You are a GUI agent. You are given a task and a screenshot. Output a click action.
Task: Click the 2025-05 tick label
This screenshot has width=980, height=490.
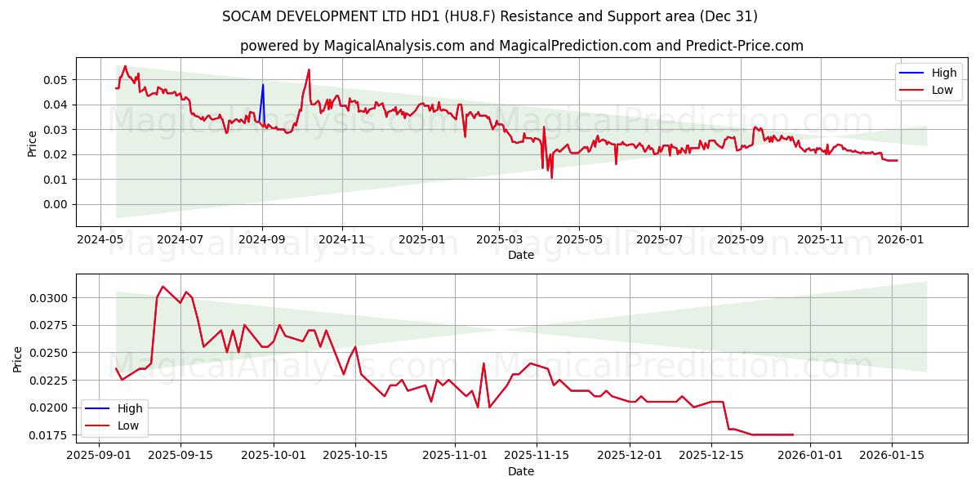click(579, 240)
